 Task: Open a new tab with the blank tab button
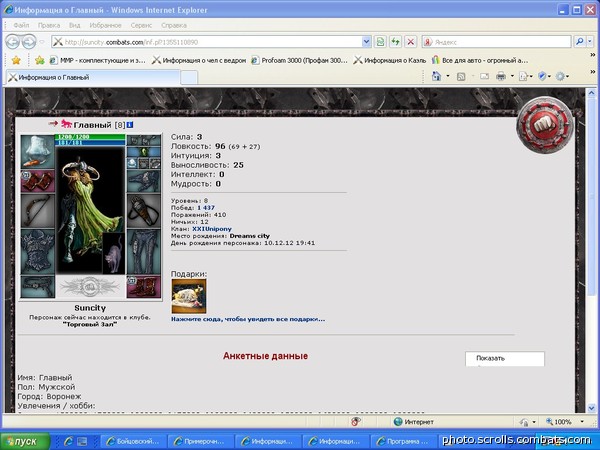189,78
